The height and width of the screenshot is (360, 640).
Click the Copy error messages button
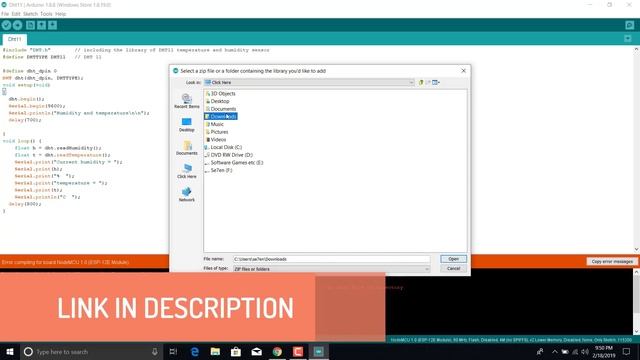coord(612,261)
